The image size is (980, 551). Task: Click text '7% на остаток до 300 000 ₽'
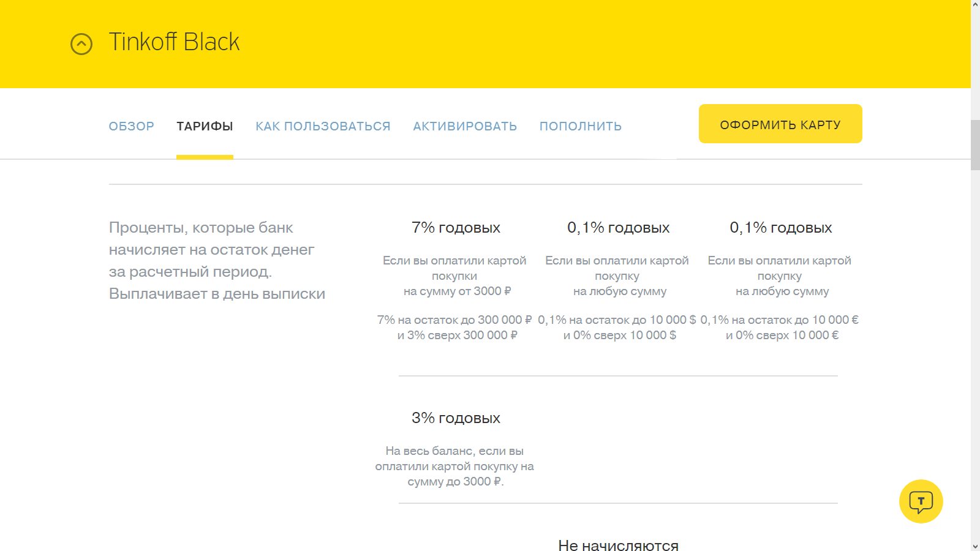pos(454,320)
